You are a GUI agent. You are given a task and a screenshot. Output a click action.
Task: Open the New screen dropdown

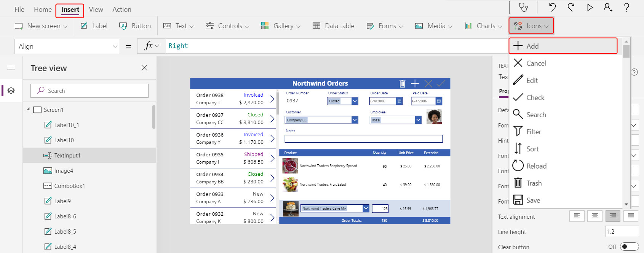(x=41, y=26)
